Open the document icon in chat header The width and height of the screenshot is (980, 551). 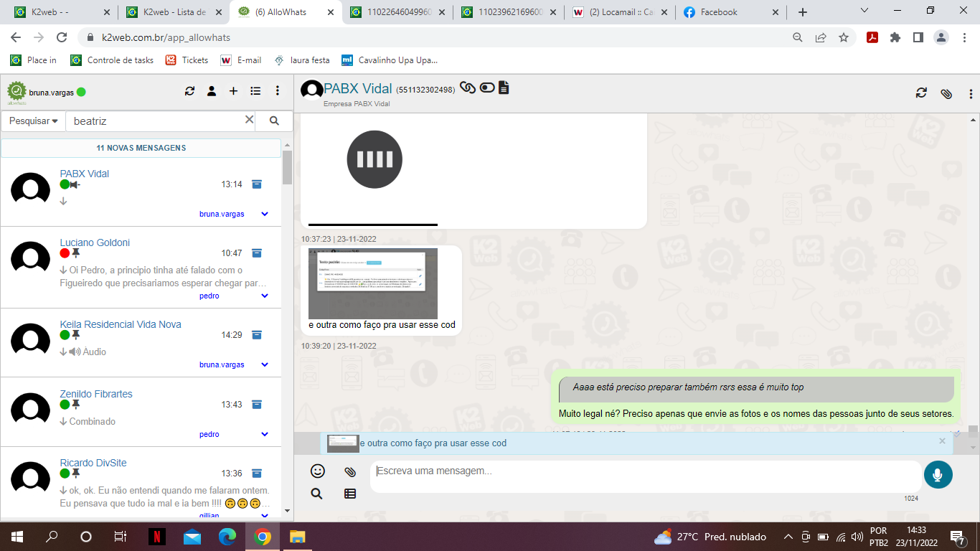(504, 88)
